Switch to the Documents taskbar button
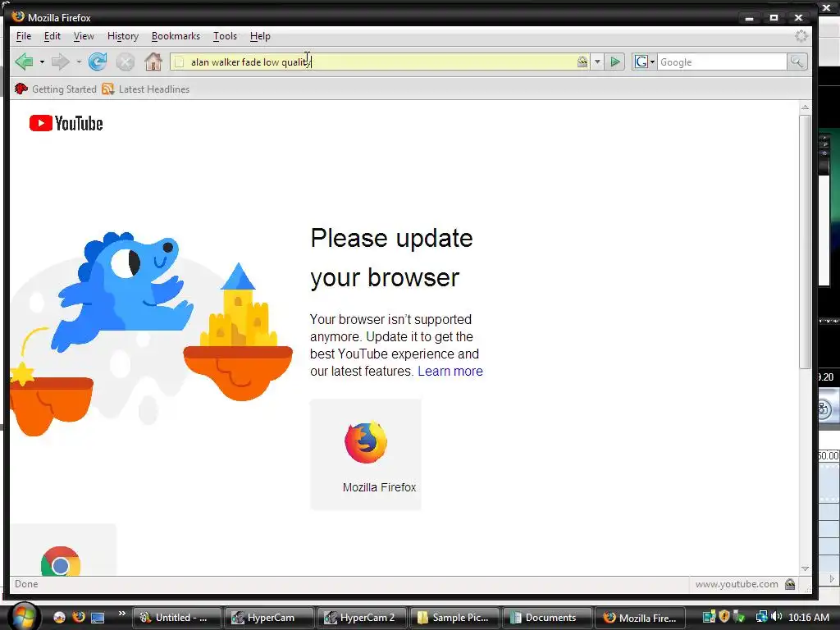Screen dimensions: 840x630 click(x=547, y=618)
